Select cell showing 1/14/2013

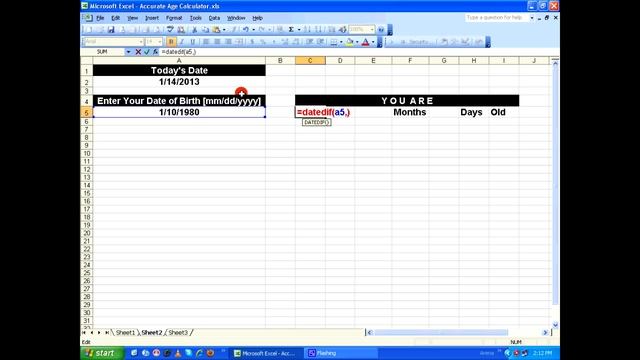179,82
